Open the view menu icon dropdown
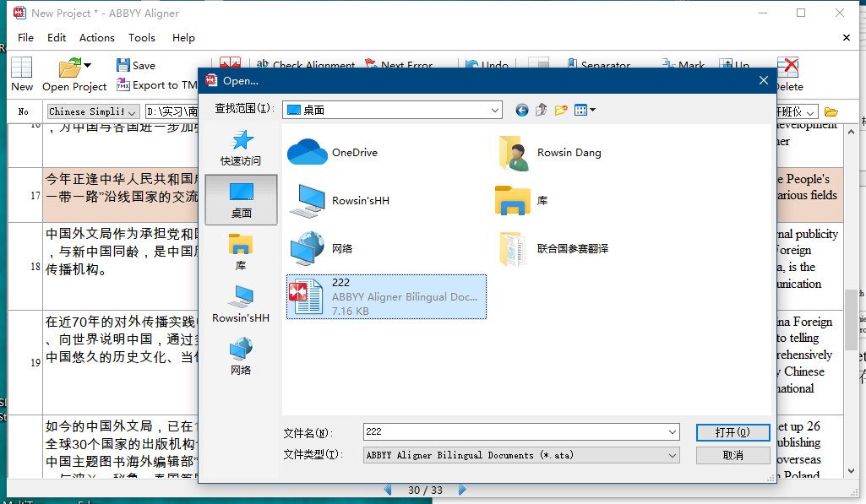The image size is (866, 504). (585, 110)
